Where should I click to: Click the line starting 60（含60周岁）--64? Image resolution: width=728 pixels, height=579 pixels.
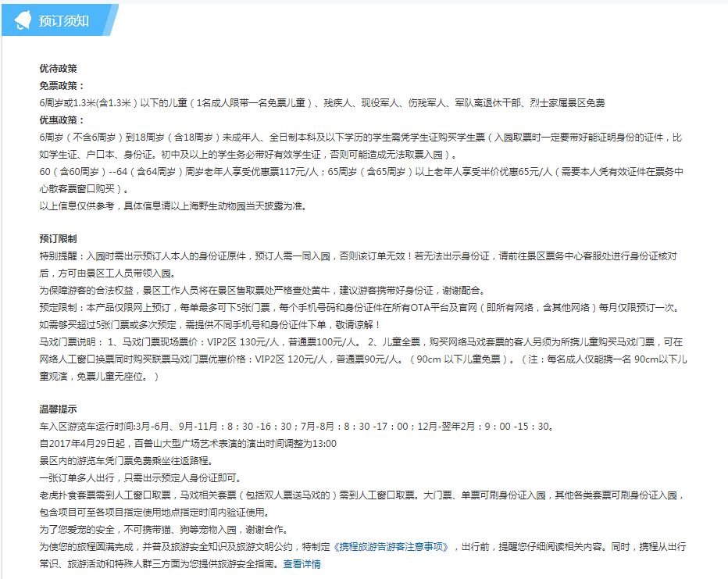[361, 172]
